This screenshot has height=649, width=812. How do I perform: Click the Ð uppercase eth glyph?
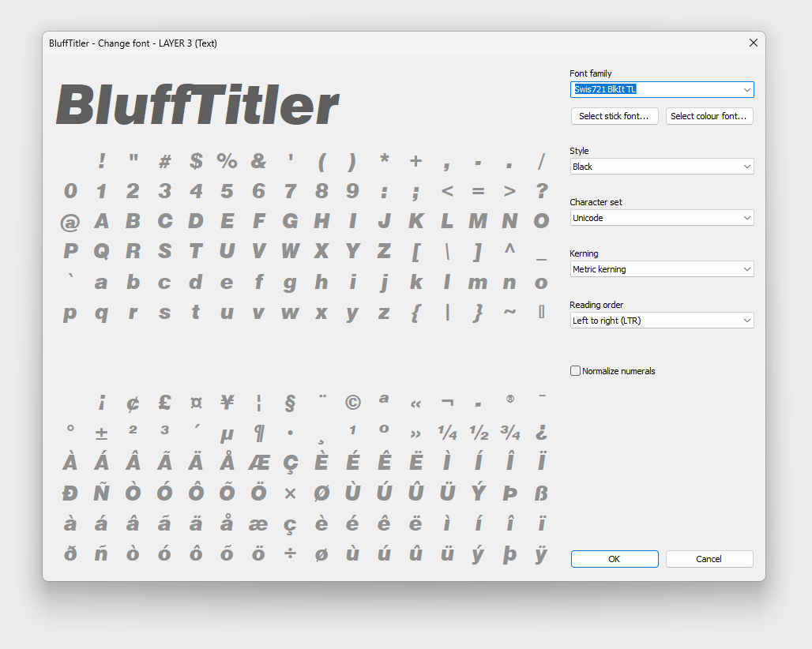[70, 493]
